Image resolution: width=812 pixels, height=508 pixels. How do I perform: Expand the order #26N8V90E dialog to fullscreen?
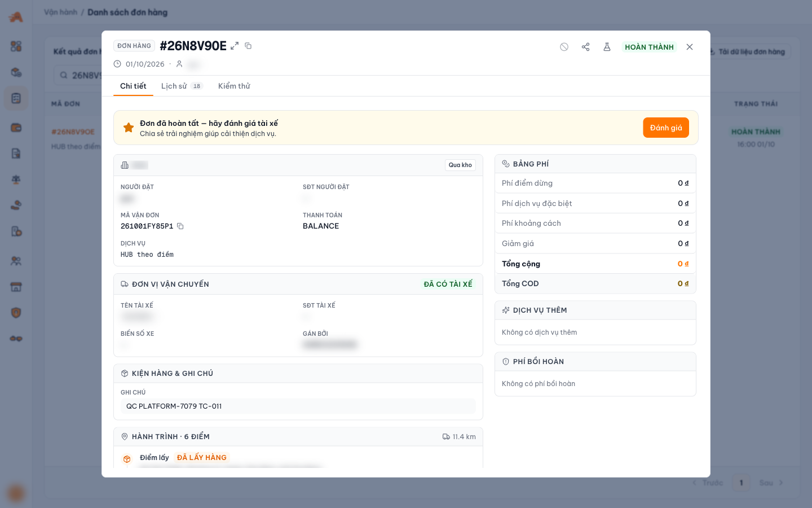tap(235, 46)
